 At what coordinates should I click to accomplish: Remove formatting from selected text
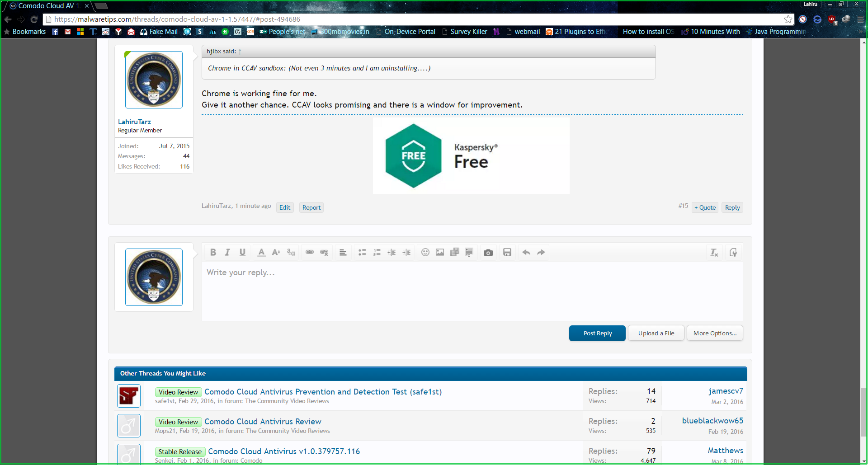click(714, 252)
